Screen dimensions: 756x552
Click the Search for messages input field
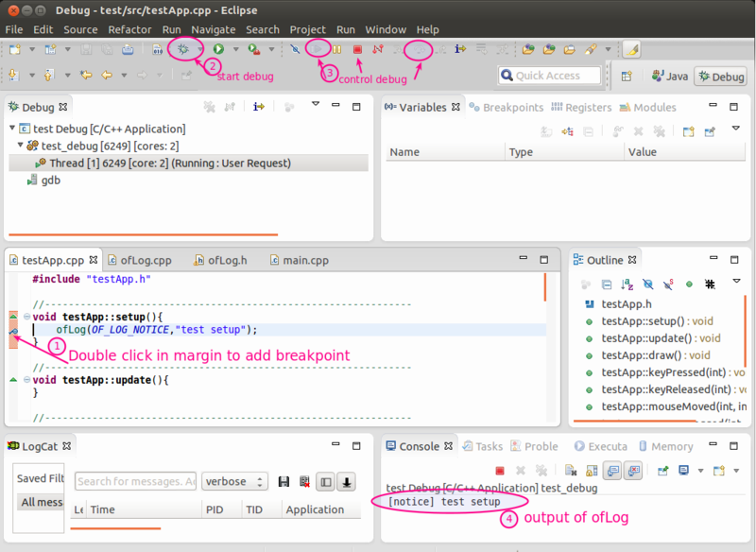135,480
